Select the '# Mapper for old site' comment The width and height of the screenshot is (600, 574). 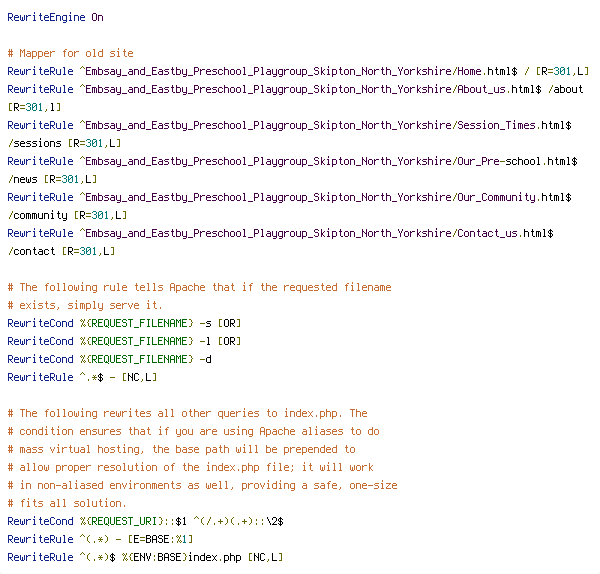pyautogui.click(x=70, y=53)
